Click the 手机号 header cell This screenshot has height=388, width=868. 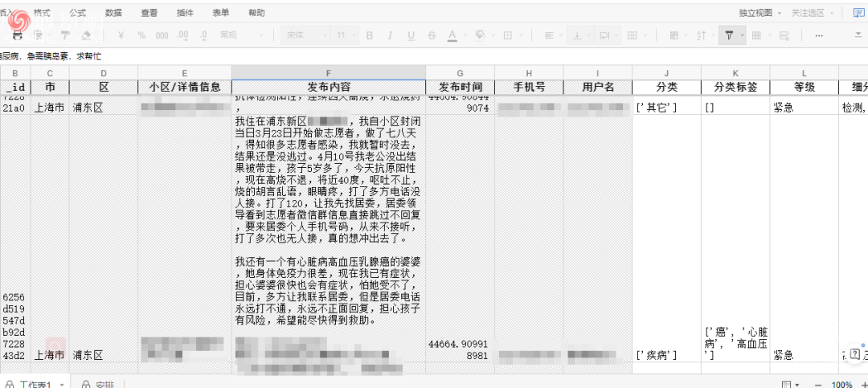(529, 88)
